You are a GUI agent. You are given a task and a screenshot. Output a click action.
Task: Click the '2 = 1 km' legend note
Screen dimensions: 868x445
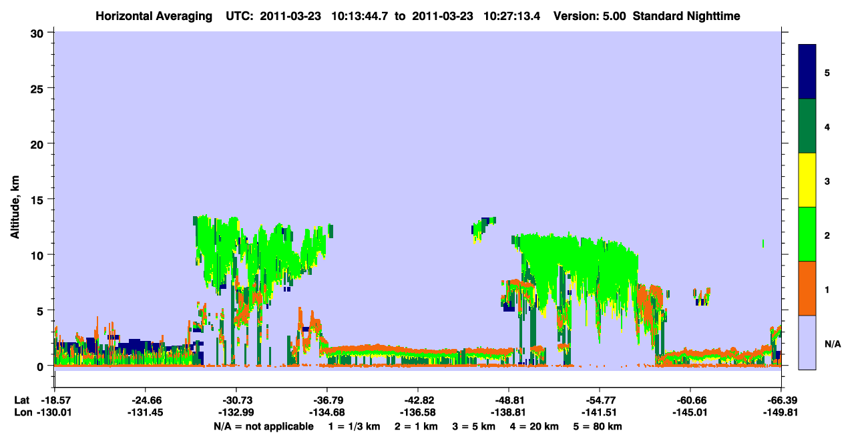point(417,426)
